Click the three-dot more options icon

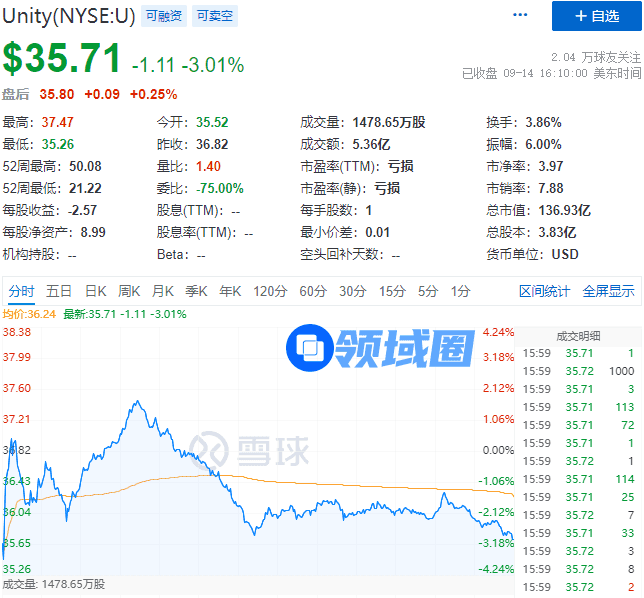519,15
